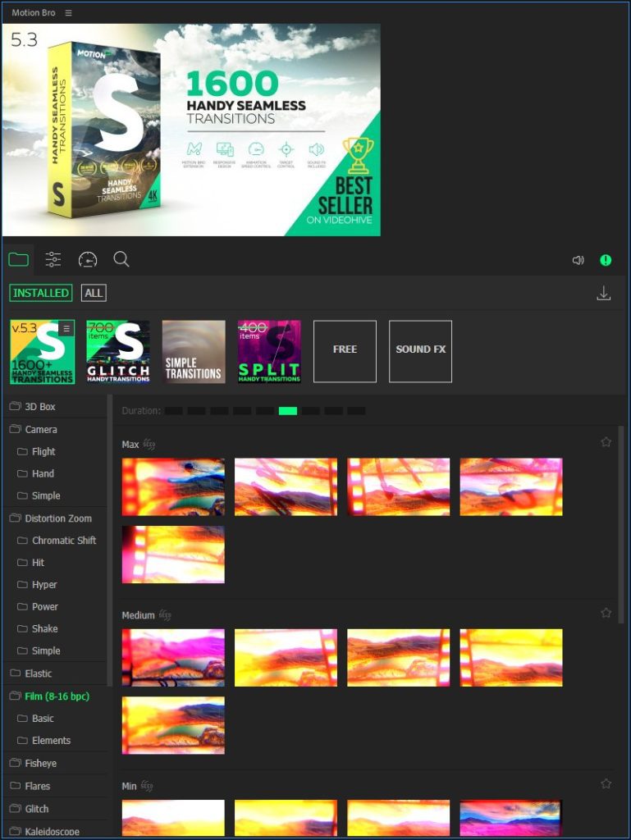Open the FREE pack button
This screenshot has height=840, width=631.
[x=345, y=351]
